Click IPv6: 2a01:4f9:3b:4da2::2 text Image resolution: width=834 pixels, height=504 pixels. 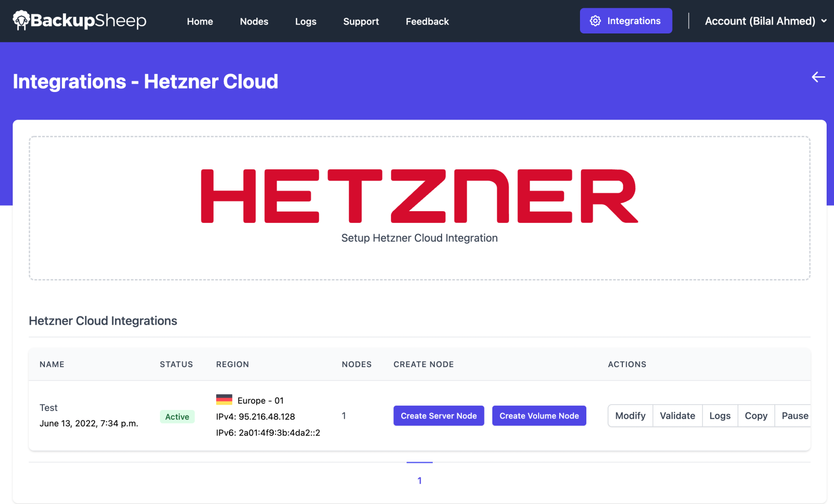click(268, 433)
